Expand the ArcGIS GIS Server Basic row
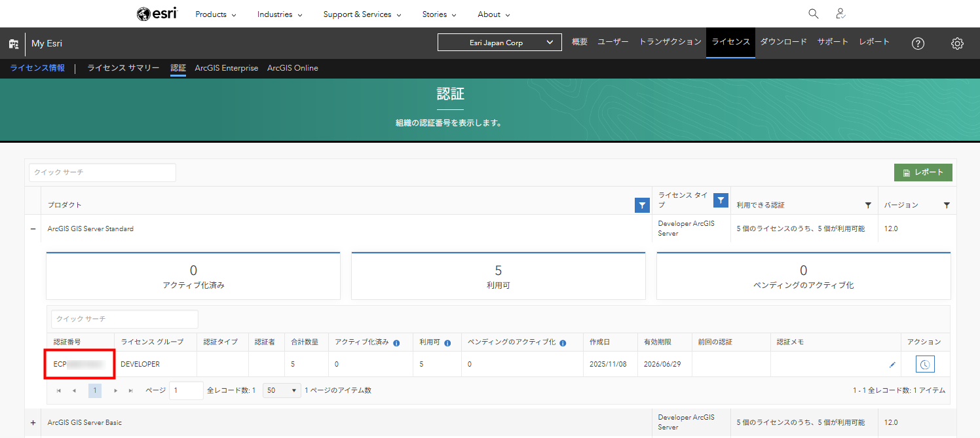This screenshot has height=438, width=980. click(x=33, y=422)
